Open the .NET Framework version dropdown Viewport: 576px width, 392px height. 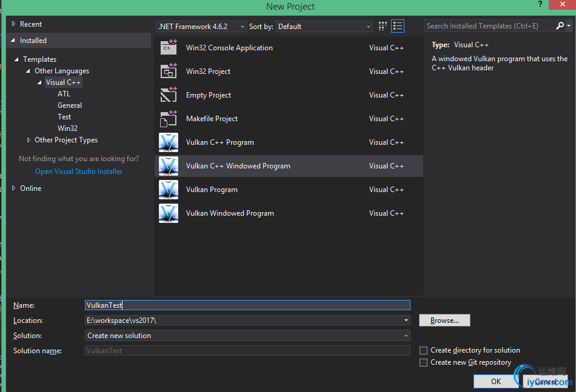[x=201, y=27]
